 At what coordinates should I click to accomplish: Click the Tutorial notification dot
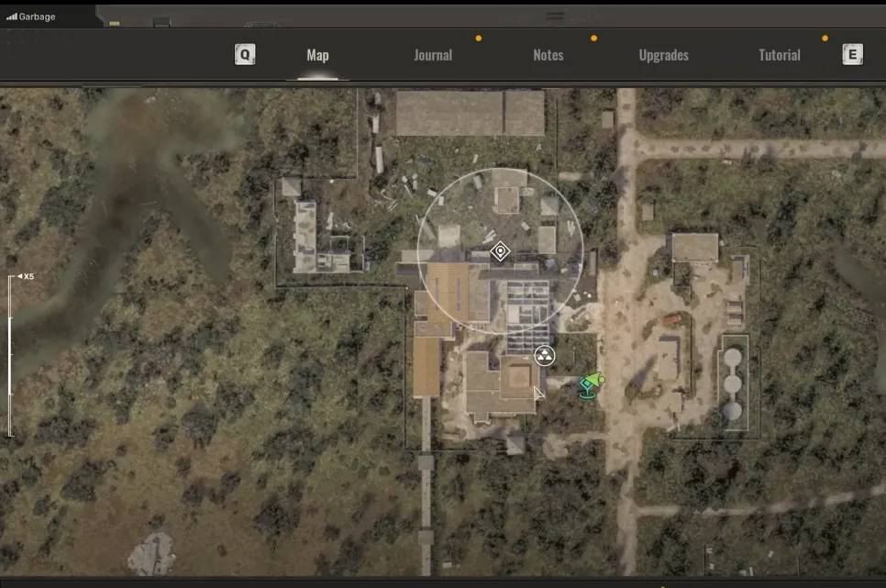pos(825,39)
